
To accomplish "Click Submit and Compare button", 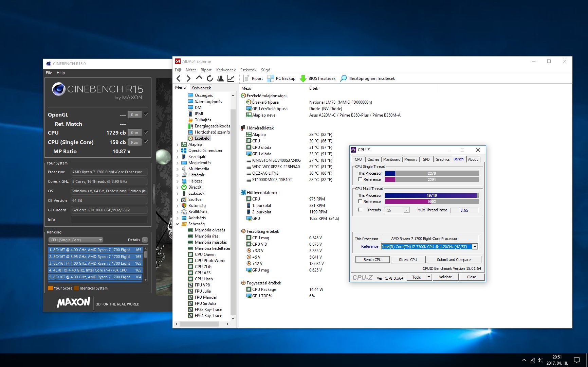I will (x=454, y=260).
